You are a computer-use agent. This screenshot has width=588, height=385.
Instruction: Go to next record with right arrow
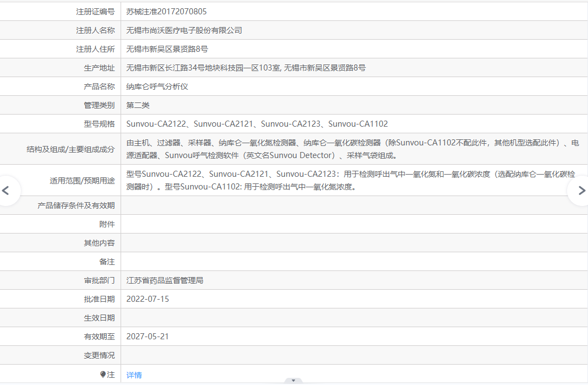point(581,191)
